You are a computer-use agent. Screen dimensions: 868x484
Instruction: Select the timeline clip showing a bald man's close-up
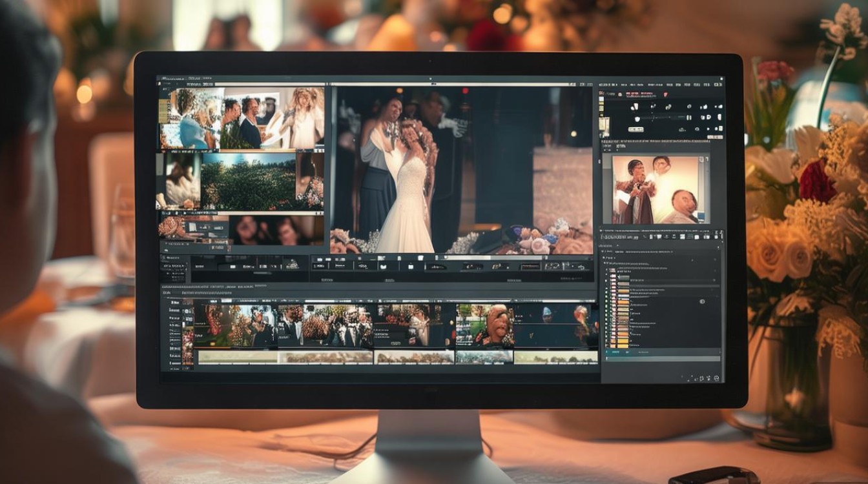[484, 326]
